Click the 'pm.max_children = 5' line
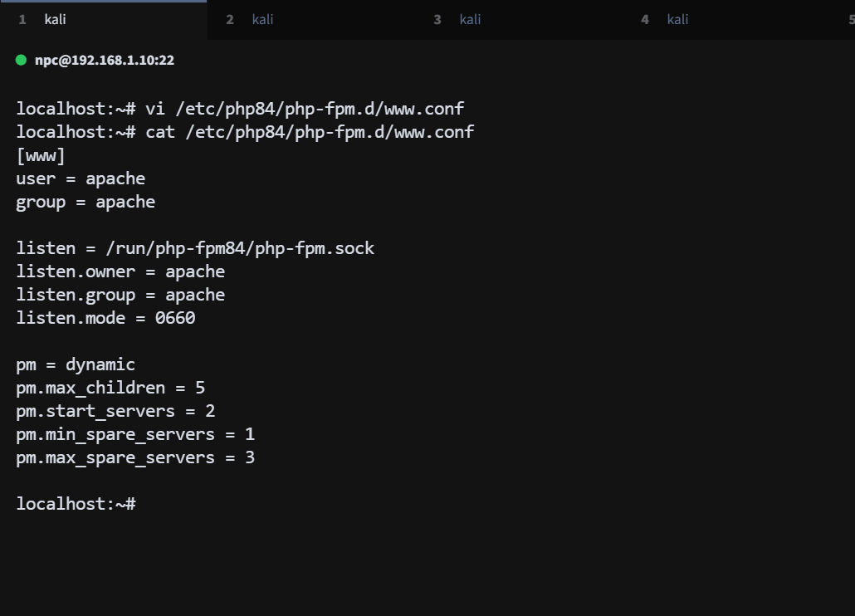 pyautogui.click(x=110, y=388)
